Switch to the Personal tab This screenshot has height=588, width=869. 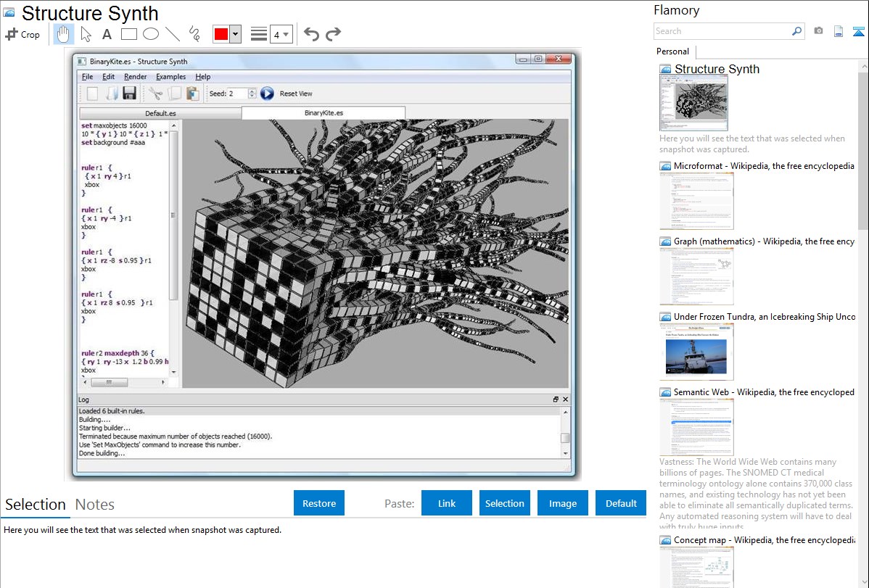pos(672,51)
